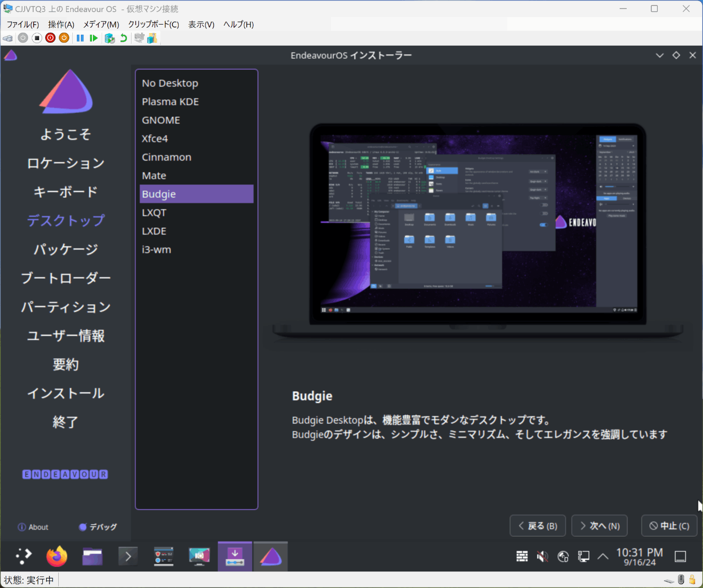Viewport: 703px width, 588px height.
Task: Select No Desktop in the list
Action: pos(196,83)
